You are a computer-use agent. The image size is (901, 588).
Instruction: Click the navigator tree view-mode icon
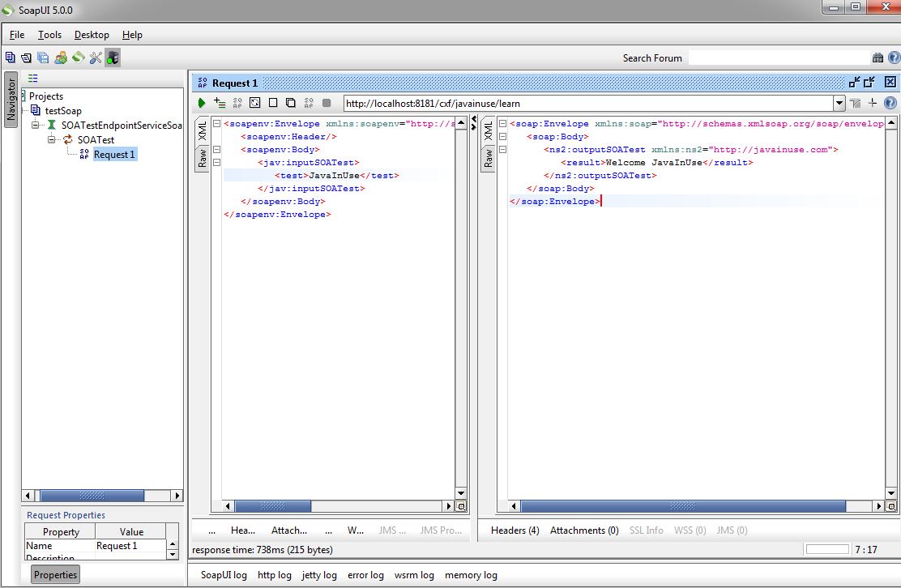(32, 78)
